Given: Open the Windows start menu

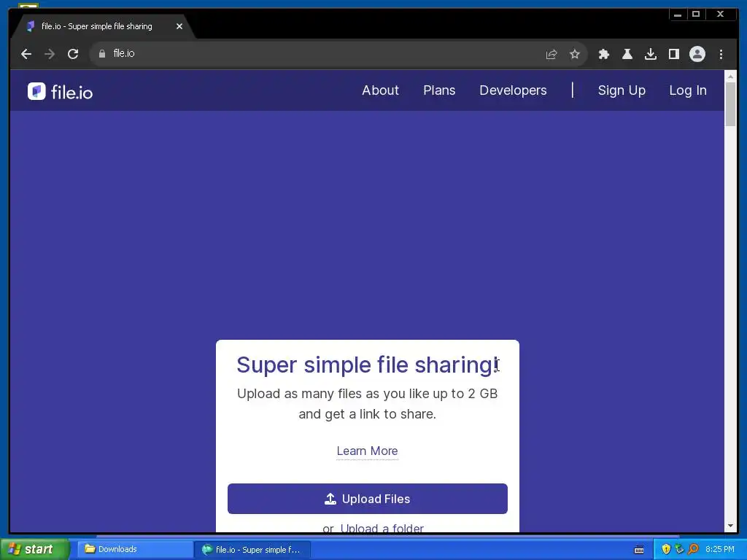Looking at the screenshot, I should pyautogui.click(x=34, y=549).
